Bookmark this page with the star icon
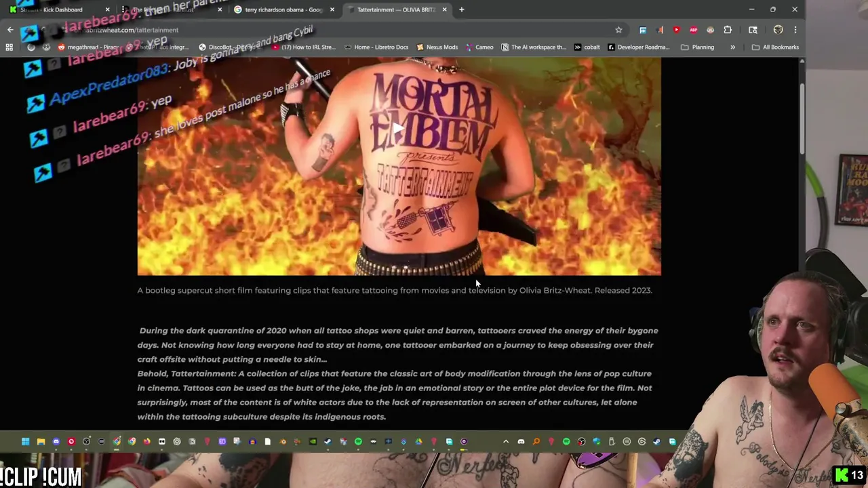The height and width of the screenshot is (488, 868). (x=618, y=30)
